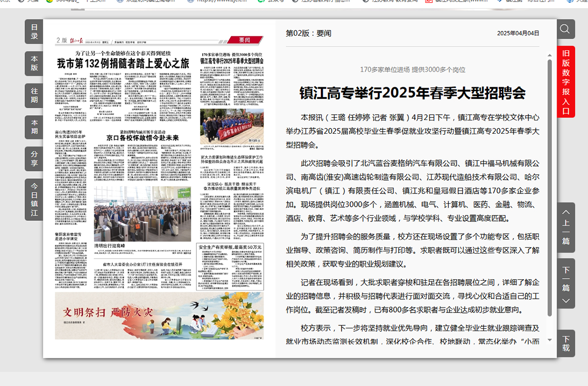Image resolution: width=588 pixels, height=386 pixels.
Task: Open newspaper-page headline 镇江高专举行2025年春季大型招聘会
Action: pyautogui.click(x=232, y=61)
